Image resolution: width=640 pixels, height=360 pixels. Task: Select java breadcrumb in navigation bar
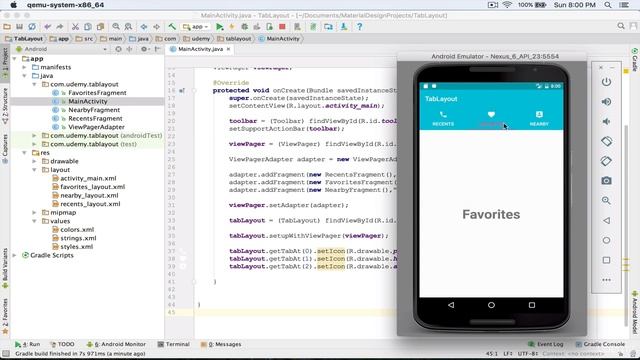pyautogui.click(x=139, y=38)
